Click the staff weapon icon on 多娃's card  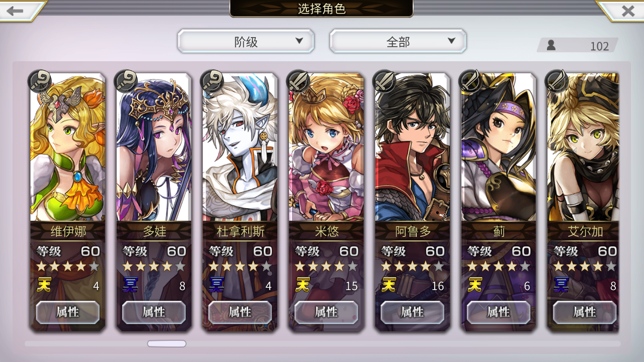[x=126, y=81]
